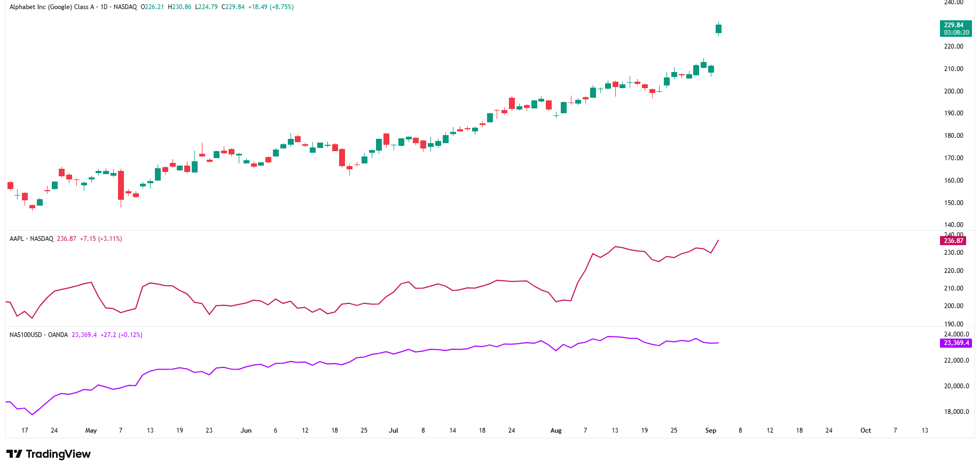
Task: Click the Sep label on the time axis
Action: click(711, 430)
